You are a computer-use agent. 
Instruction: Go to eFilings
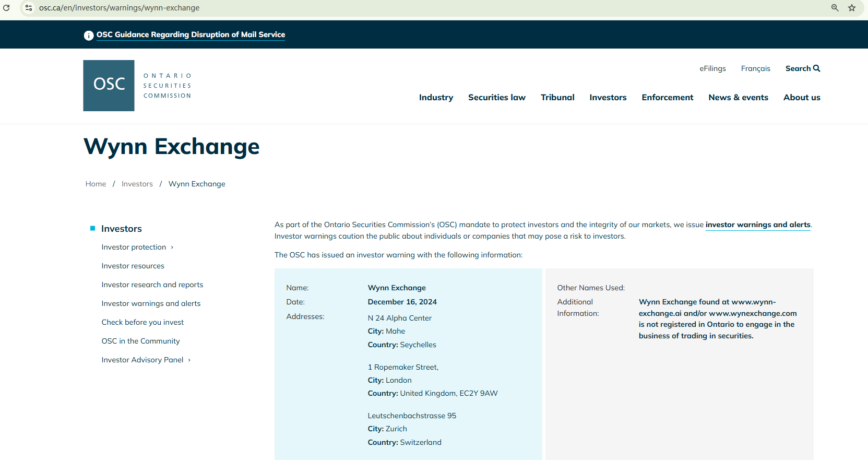point(712,68)
